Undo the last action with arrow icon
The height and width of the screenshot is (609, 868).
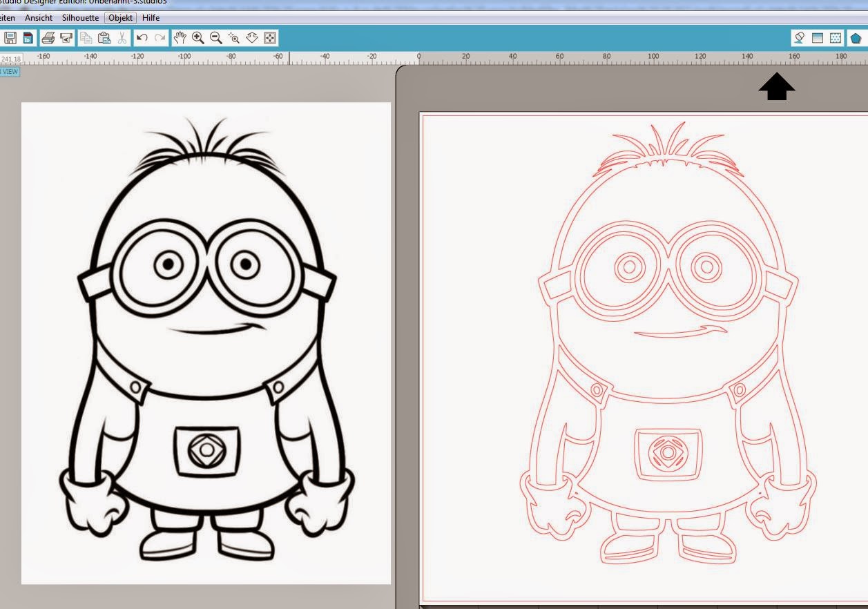coord(142,37)
